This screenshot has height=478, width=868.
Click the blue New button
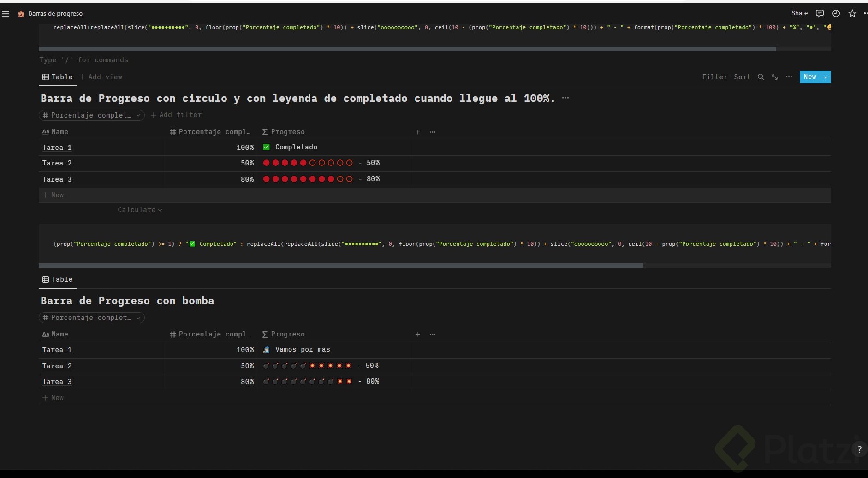[809, 77]
